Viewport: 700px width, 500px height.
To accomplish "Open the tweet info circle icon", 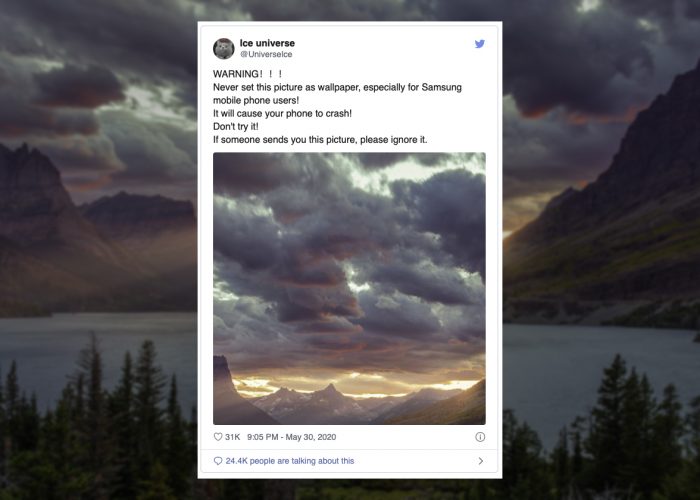I will tap(480, 437).
